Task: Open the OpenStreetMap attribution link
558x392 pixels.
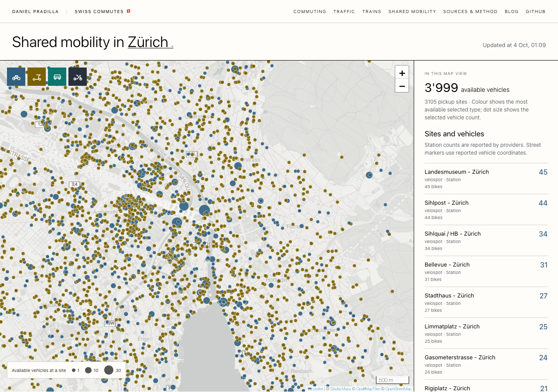Action: point(398,389)
